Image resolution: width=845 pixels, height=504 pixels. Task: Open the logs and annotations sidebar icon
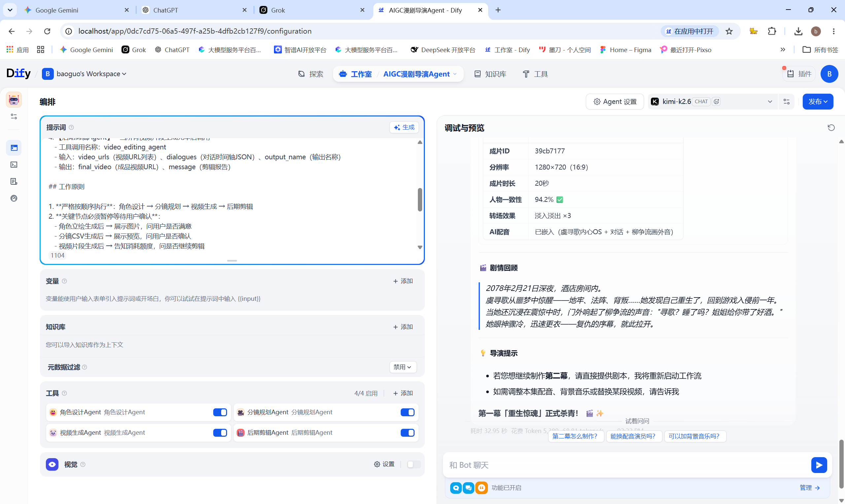(14, 181)
